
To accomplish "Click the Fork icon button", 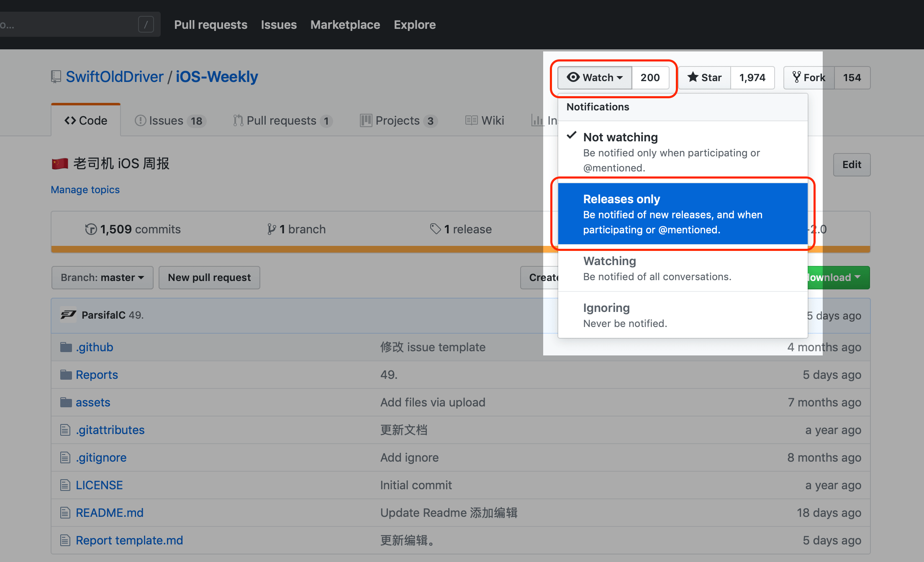I will tap(809, 77).
